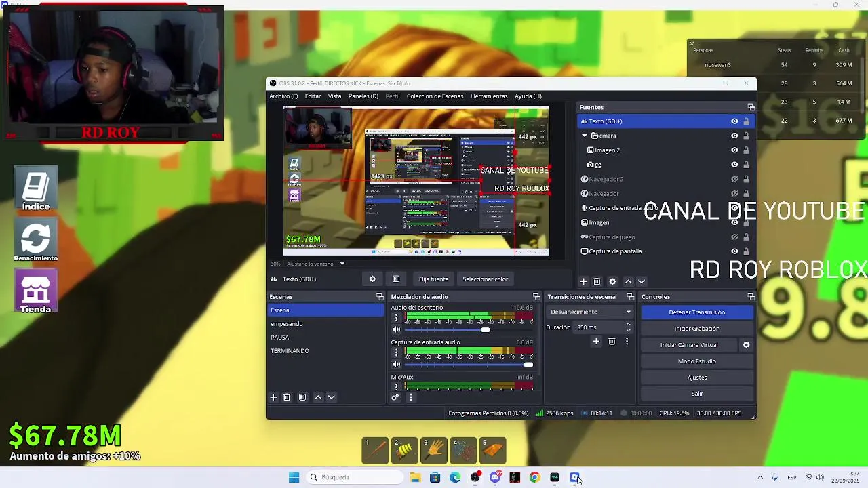Viewport: 868px width, 488px height.
Task: Delete selected scene with trash icon
Action: (x=287, y=397)
